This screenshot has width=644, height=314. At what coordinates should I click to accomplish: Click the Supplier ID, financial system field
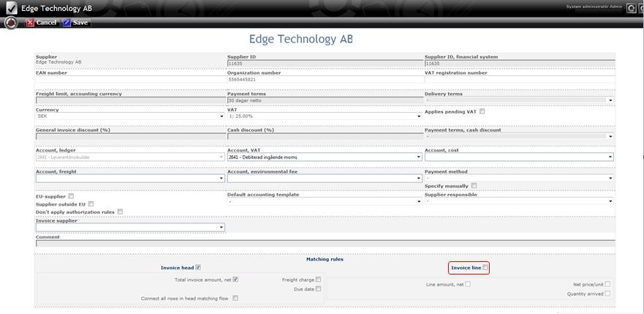(520, 64)
